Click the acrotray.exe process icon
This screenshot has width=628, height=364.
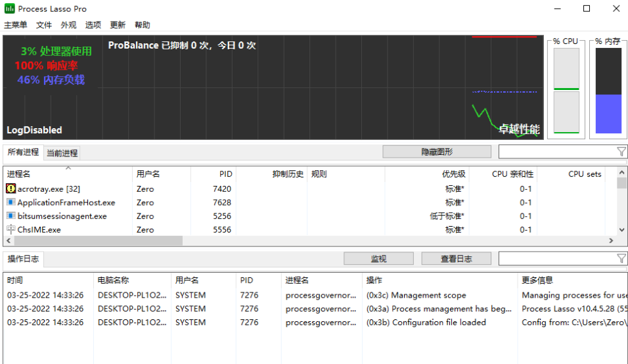coord(11,188)
